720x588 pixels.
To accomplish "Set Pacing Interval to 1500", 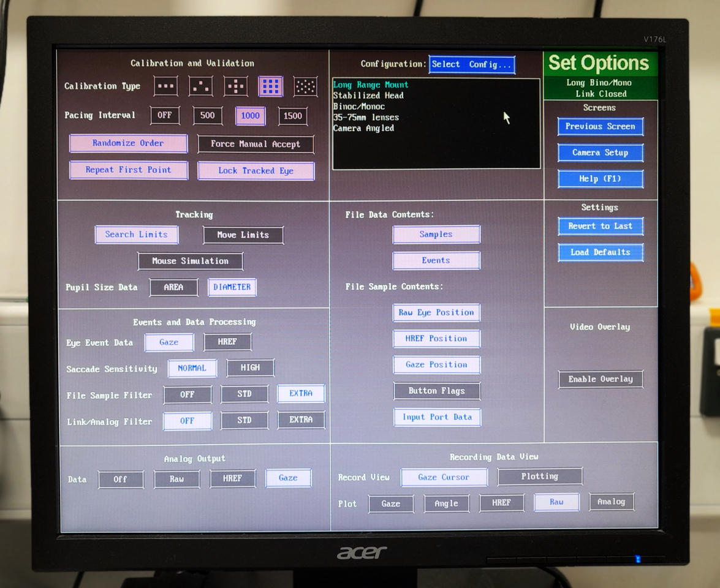I will 292,116.
